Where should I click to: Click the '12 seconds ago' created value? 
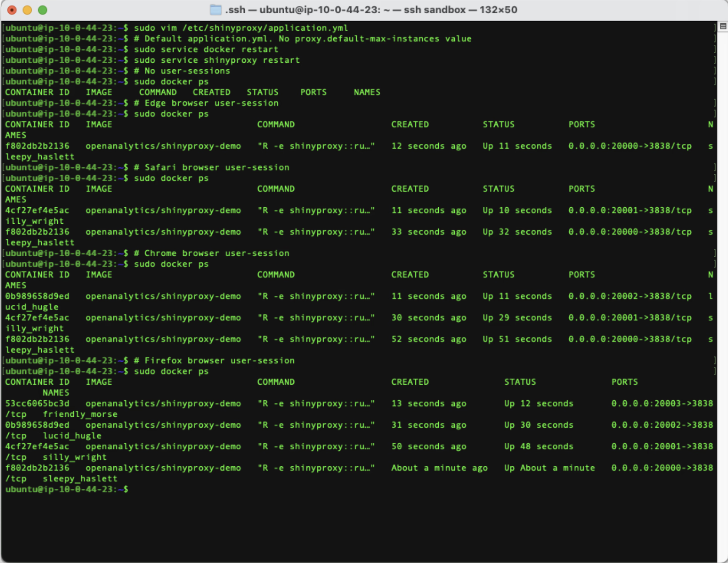pyautogui.click(x=429, y=146)
